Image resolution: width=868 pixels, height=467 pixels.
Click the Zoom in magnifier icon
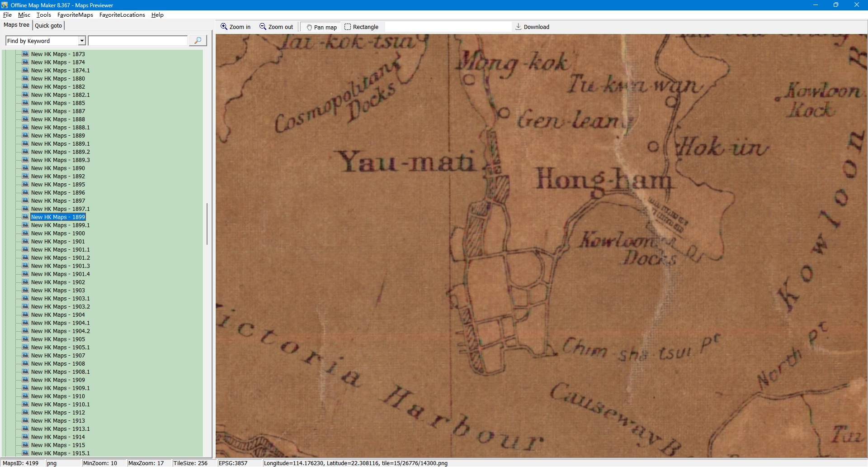coord(224,27)
